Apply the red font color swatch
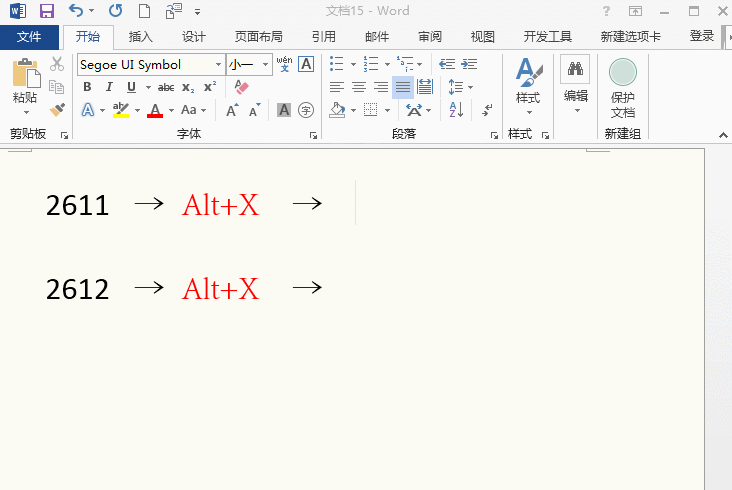Image resolution: width=732 pixels, height=490 pixels. [155, 110]
